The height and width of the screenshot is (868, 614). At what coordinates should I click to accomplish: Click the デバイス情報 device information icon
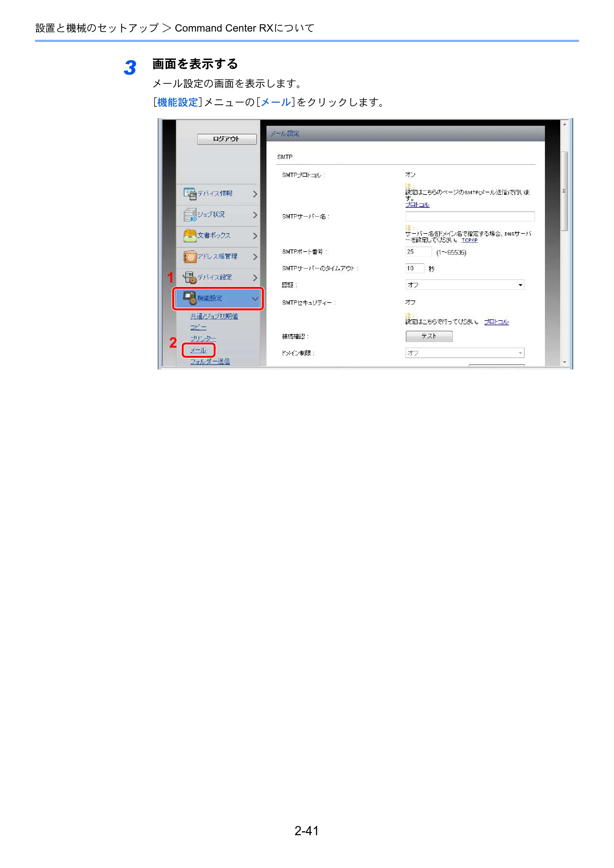coord(190,194)
